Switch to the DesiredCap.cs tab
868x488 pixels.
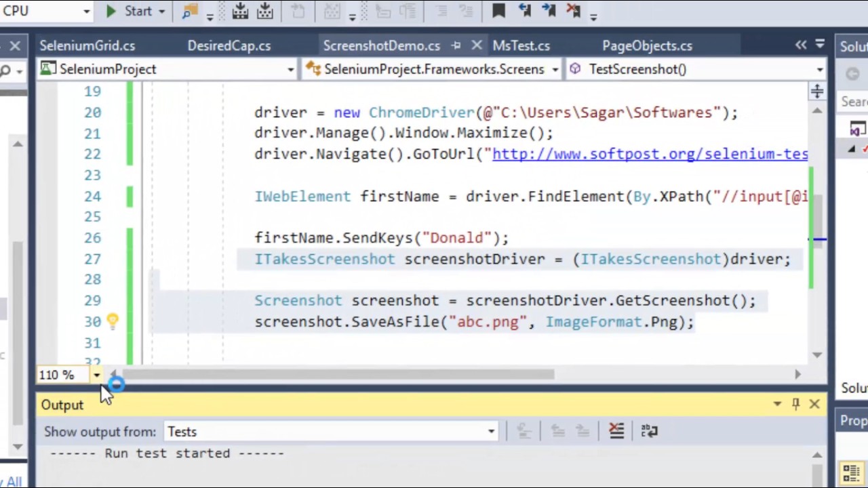229,45
